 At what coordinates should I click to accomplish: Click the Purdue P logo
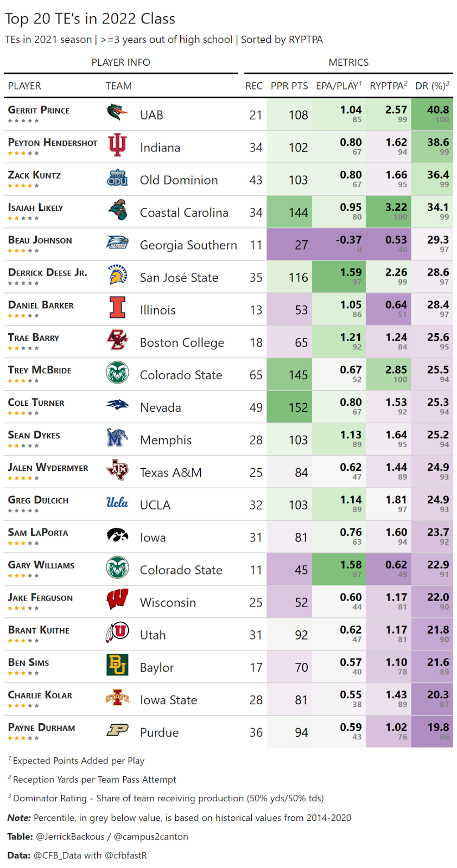click(117, 730)
